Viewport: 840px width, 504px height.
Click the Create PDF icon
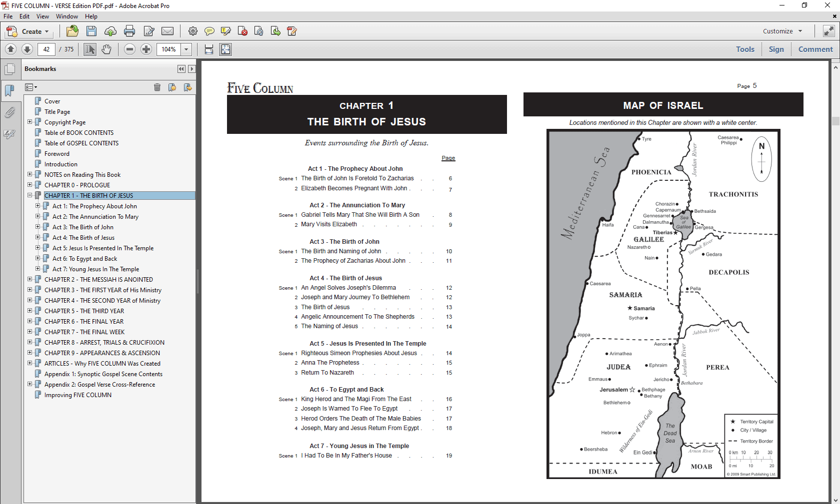tap(11, 31)
